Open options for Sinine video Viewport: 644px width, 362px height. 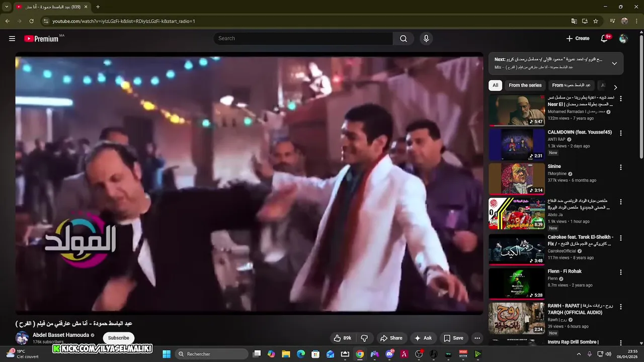point(621,167)
